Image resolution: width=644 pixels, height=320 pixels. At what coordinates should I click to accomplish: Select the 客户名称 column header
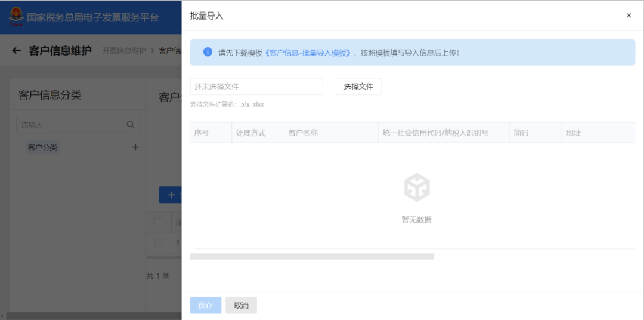point(331,133)
